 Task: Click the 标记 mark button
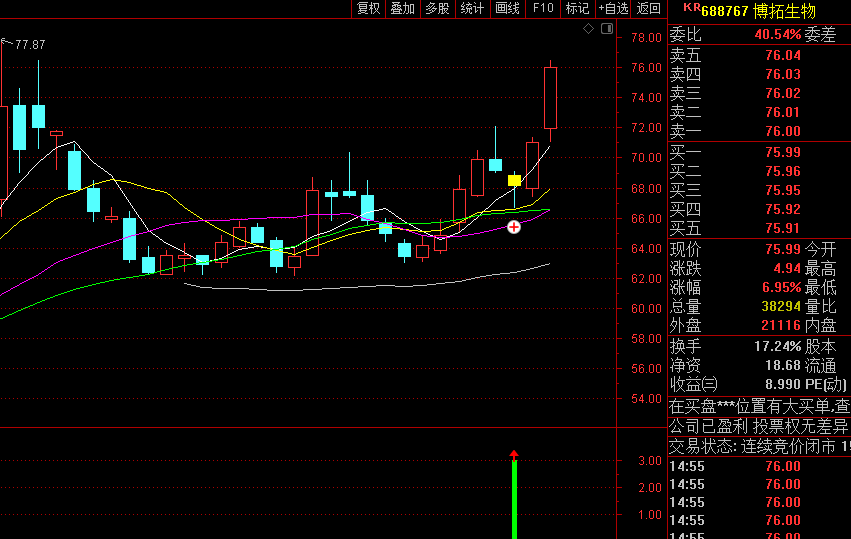577,9
